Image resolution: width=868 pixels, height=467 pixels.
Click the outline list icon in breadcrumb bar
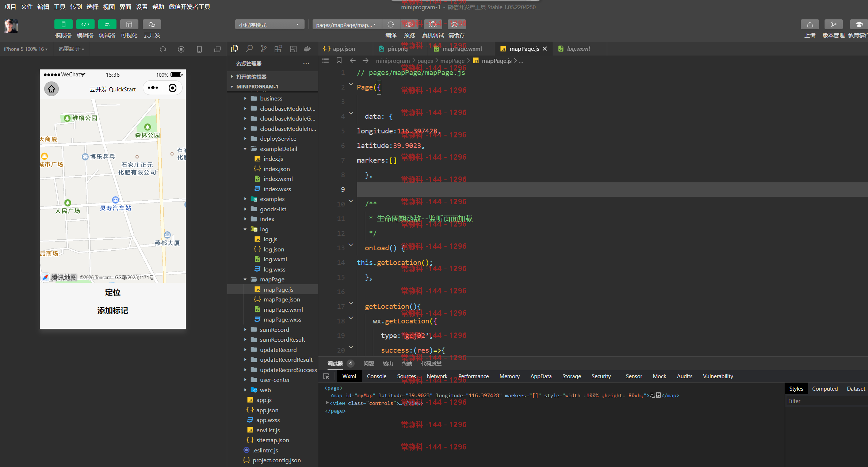325,60
